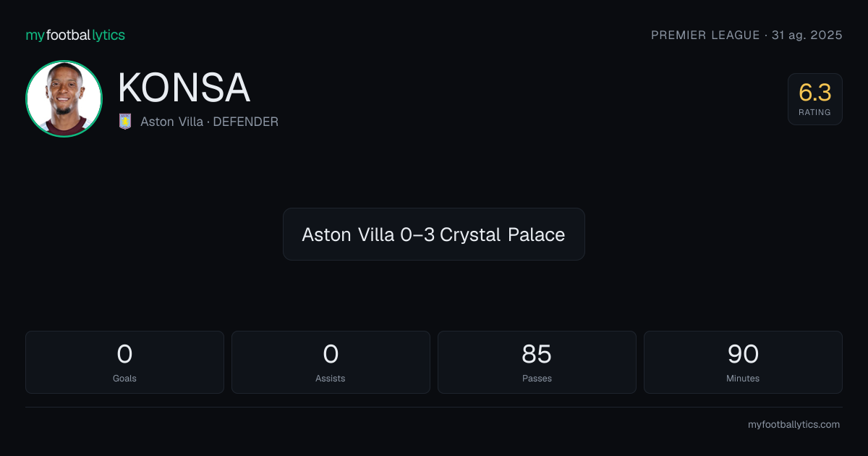Click the myfootballytics logo
Viewport: 868px width, 456px height.
75,35
